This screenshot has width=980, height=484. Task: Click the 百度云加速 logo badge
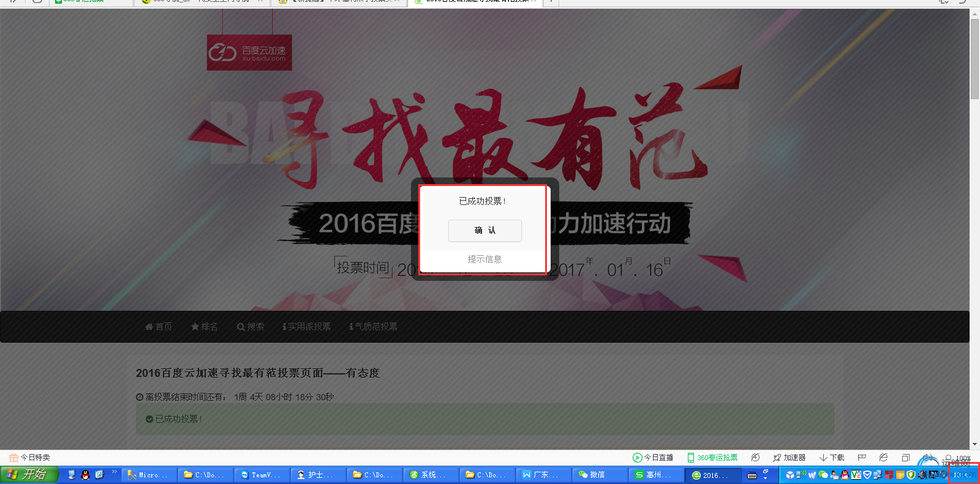click(x=249, y=53)
